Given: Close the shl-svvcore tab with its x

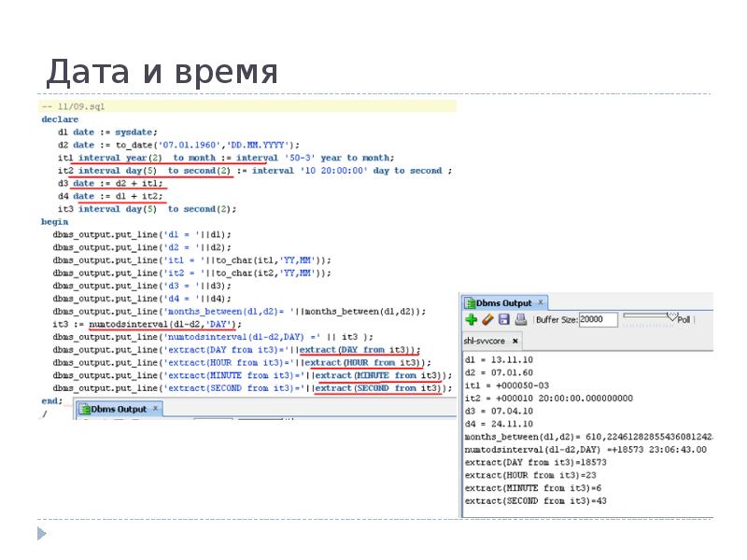Looking at the screenshot, I should pyautogui.click(x=514, y=340).
